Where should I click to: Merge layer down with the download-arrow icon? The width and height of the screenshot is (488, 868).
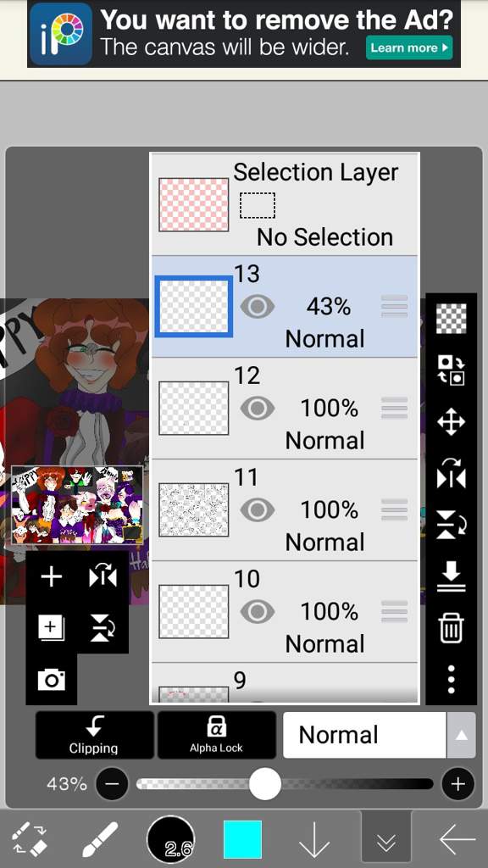click(x=451, y=577)
